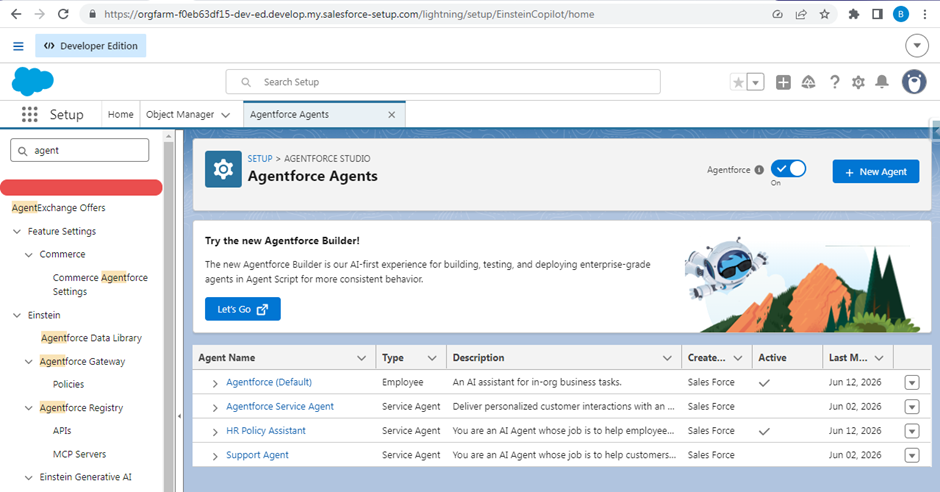The image size is (940, 492).
Task: Click the SETUP breadcrumb link
Action: point(260,158)
